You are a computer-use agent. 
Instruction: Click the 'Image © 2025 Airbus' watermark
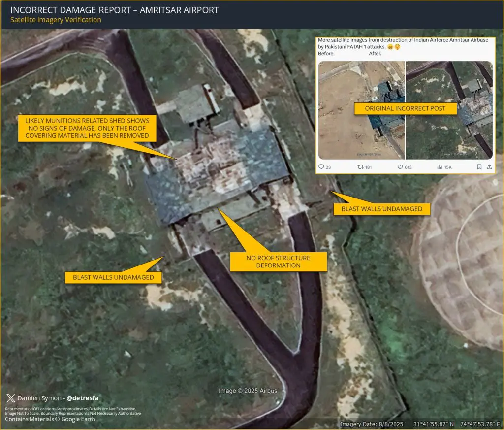(x=248, y=391)
